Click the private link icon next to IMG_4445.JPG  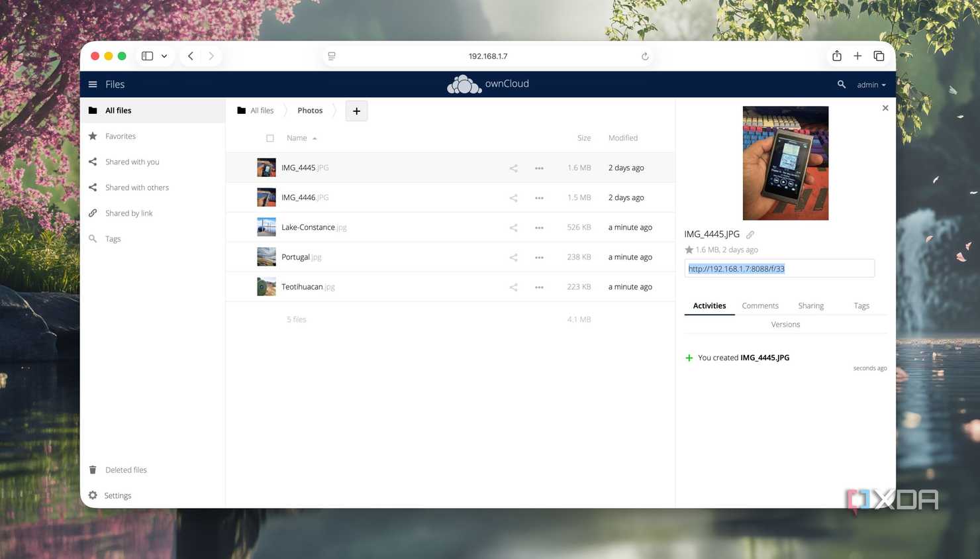750,234
